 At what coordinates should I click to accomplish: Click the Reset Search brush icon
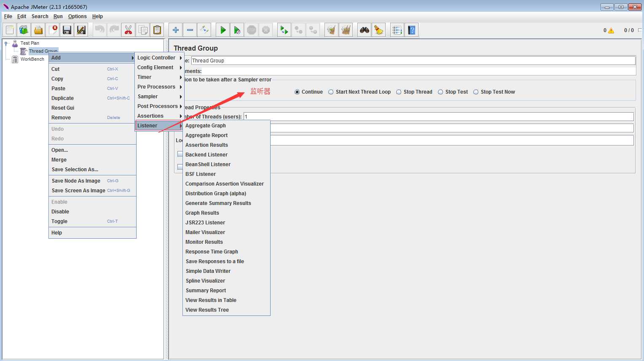[379, 30]
